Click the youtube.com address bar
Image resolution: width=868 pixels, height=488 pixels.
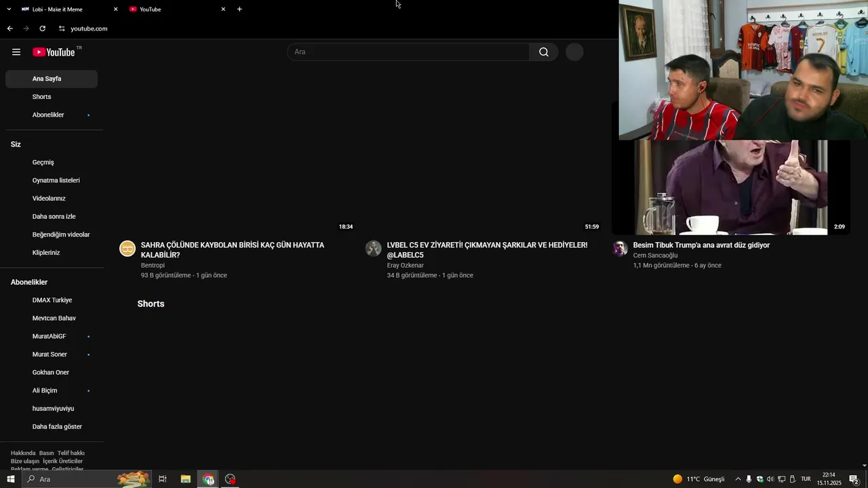89,28
